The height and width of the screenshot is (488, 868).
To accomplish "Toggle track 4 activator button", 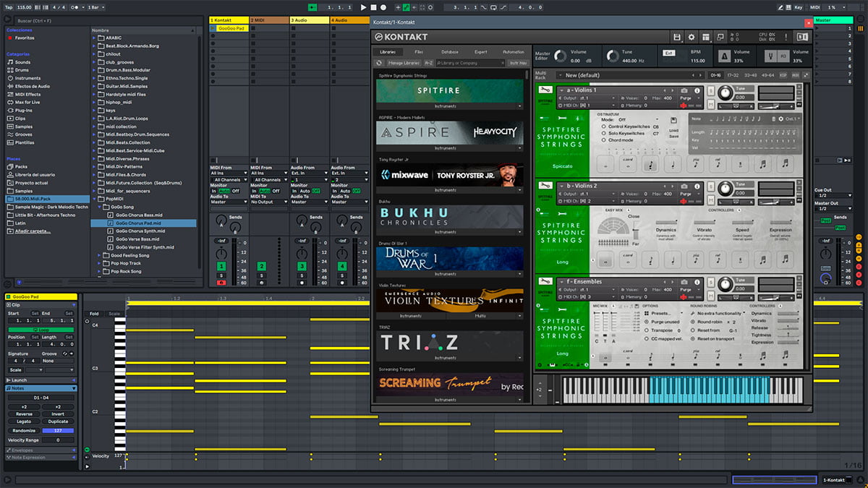I will pos(342,267).
